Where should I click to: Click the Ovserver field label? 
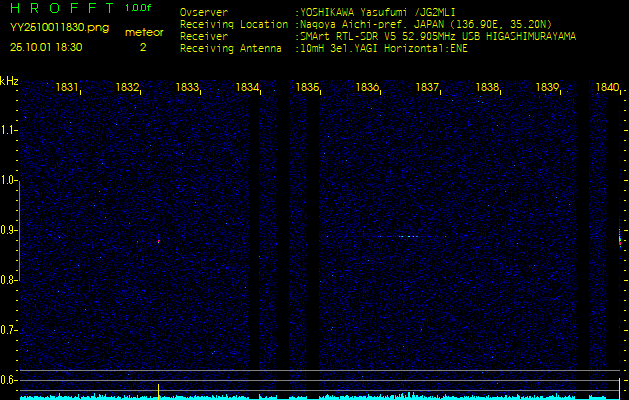pos(204,12)
